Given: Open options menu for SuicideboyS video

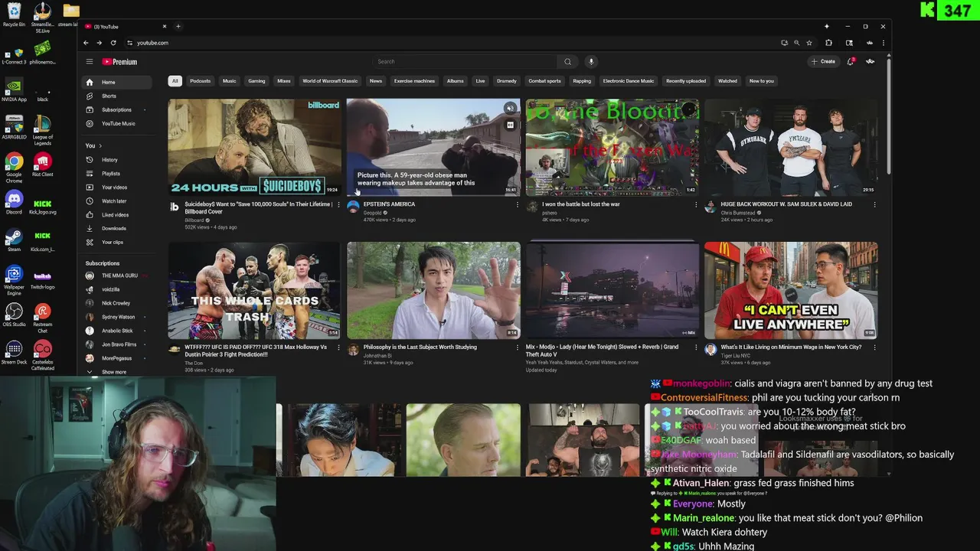Looking at the screenshot, I should pos(338,205).
